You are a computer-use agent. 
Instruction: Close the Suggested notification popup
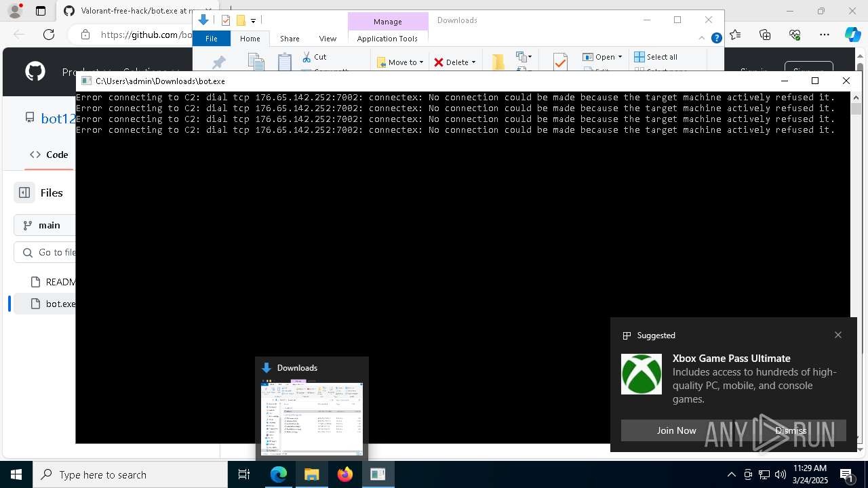point(838,335)
